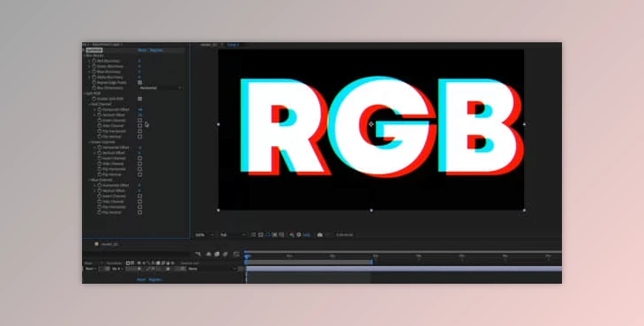Collapse the Red Channel group
Viewport: 644px width, 326px height.
(x=89, y=104)
